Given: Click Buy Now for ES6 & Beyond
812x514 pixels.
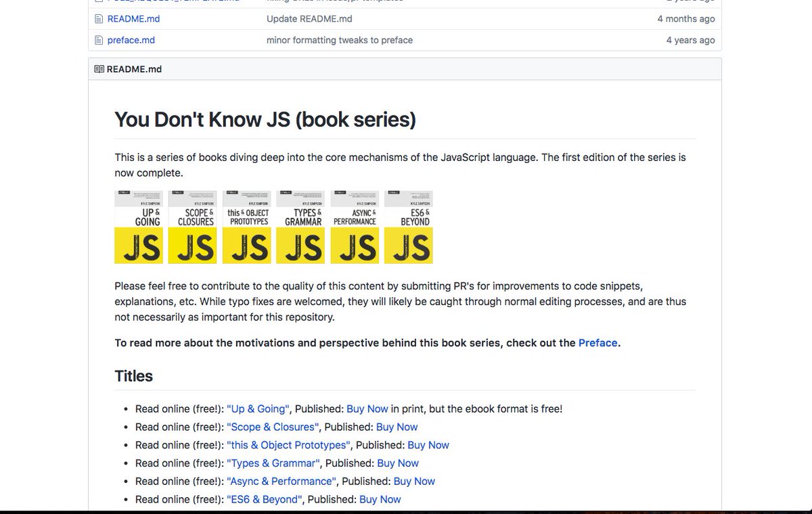Looking at the screenshot, I should click(380, 499).
